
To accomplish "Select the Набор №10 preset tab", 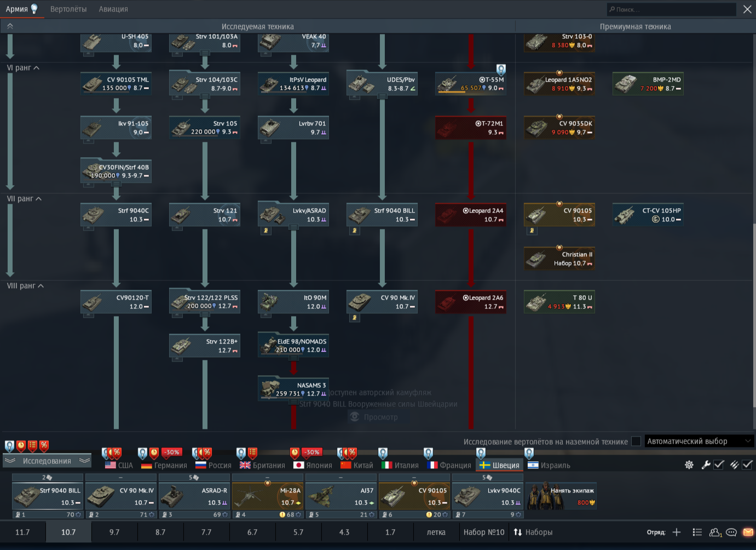I will 484,532.
